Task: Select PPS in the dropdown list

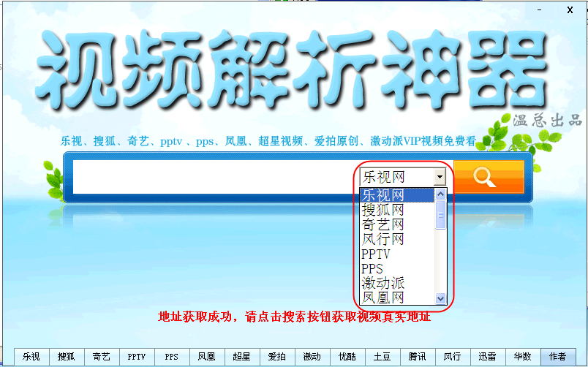Action: point(397,268)
